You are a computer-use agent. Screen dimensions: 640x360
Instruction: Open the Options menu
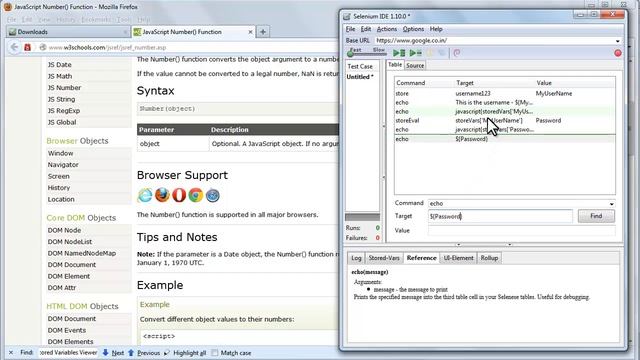click(413, 29)
